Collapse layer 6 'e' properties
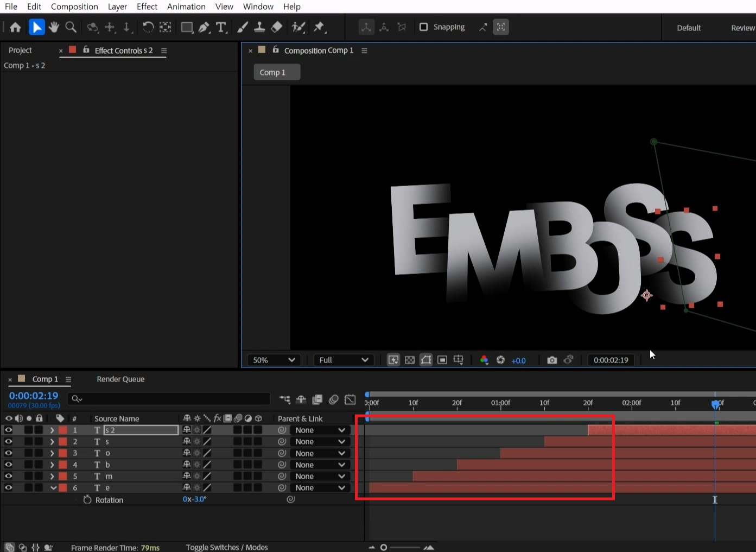Screen dimensions: 756x552 coord(53,488)
